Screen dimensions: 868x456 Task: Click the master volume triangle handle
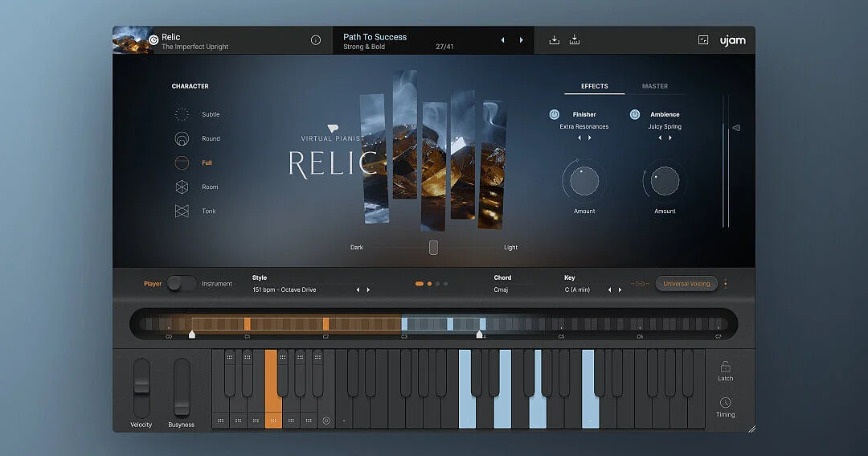tap(736, 128)
